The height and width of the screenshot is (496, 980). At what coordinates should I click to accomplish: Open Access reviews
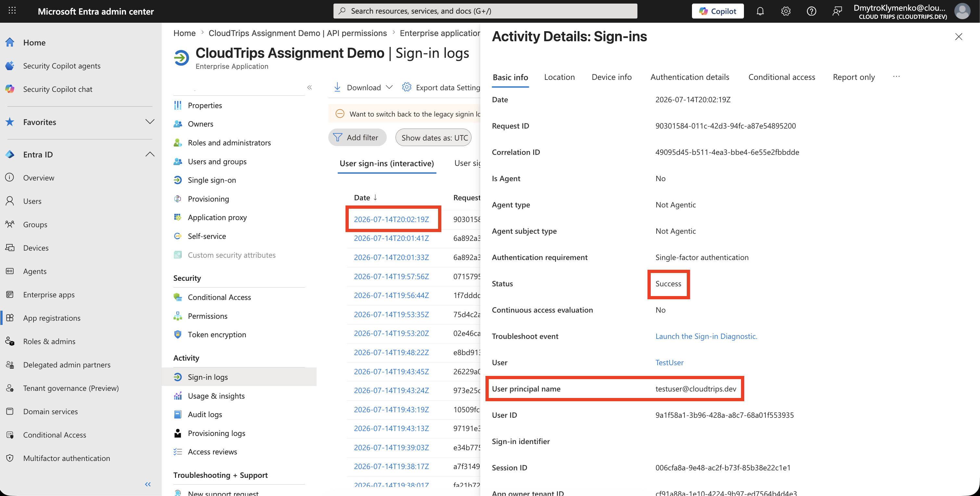(212, 452)
